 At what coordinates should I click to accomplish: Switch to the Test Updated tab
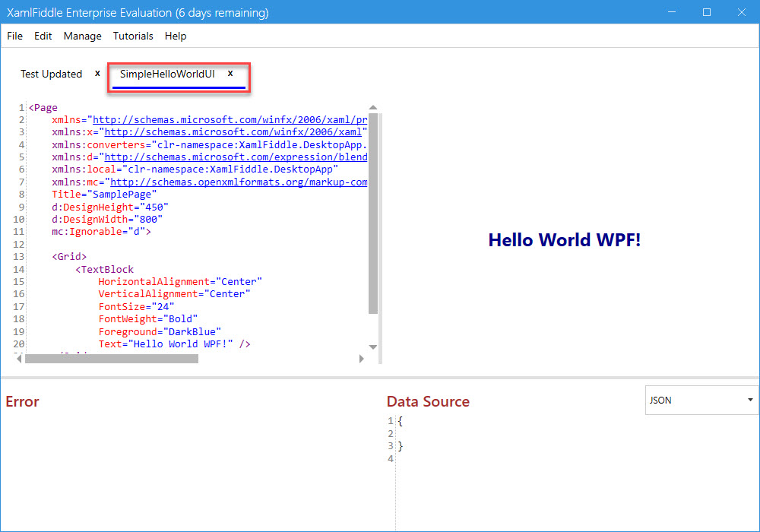point(52,74)
